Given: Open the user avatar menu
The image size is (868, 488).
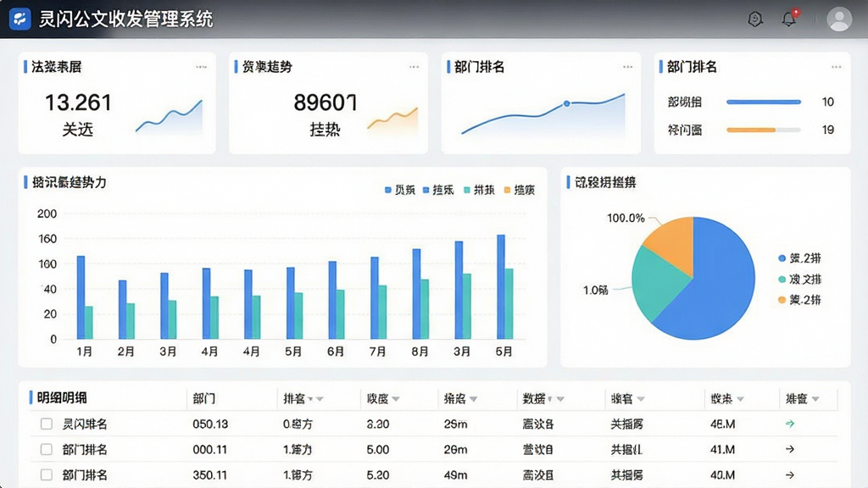Looking at the screenshot, I should click(839, 19).
